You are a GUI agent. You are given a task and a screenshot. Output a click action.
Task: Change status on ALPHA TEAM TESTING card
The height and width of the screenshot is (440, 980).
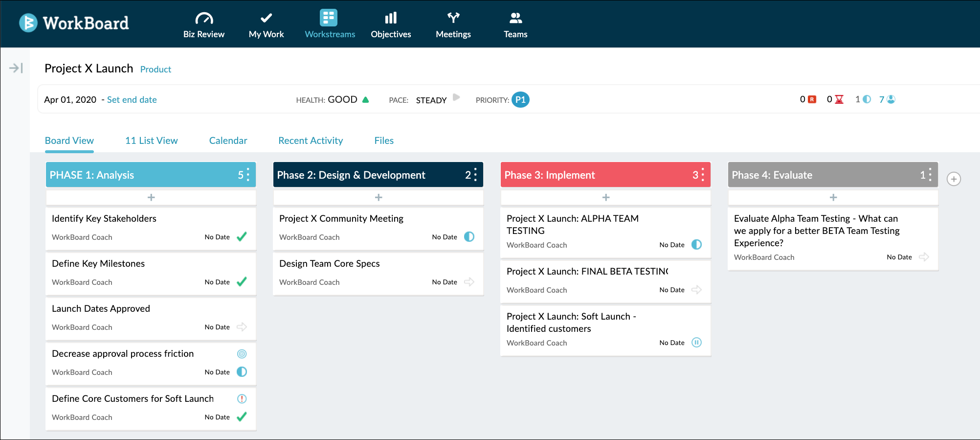pyautogui.click(x=696, y=245)
